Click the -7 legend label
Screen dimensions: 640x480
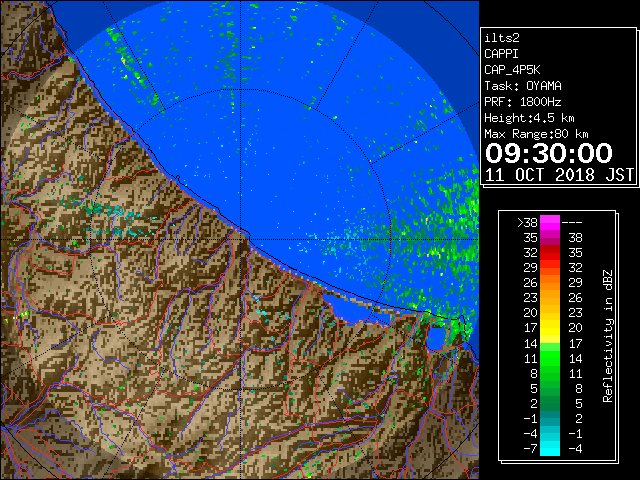click(x=530, y=449)
